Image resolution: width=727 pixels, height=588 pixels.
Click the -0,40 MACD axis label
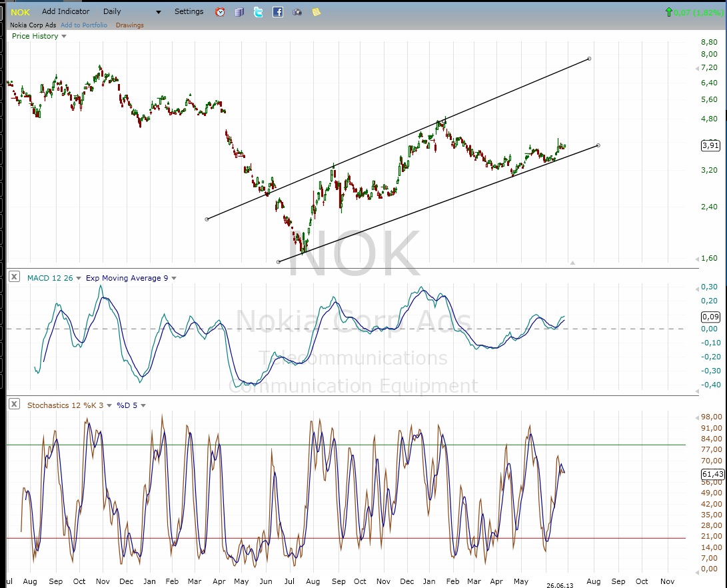click(x=710, y=385)
